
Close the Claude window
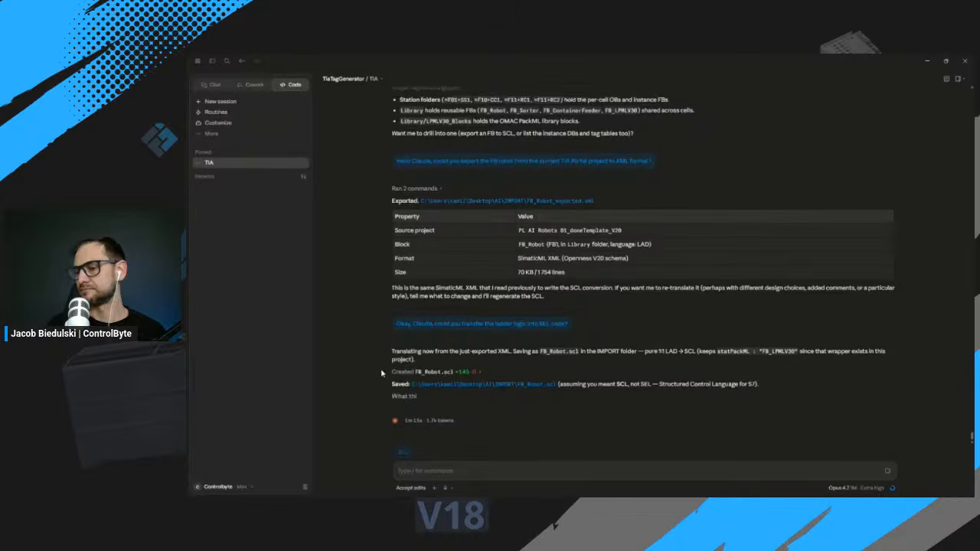pos(965,61)
